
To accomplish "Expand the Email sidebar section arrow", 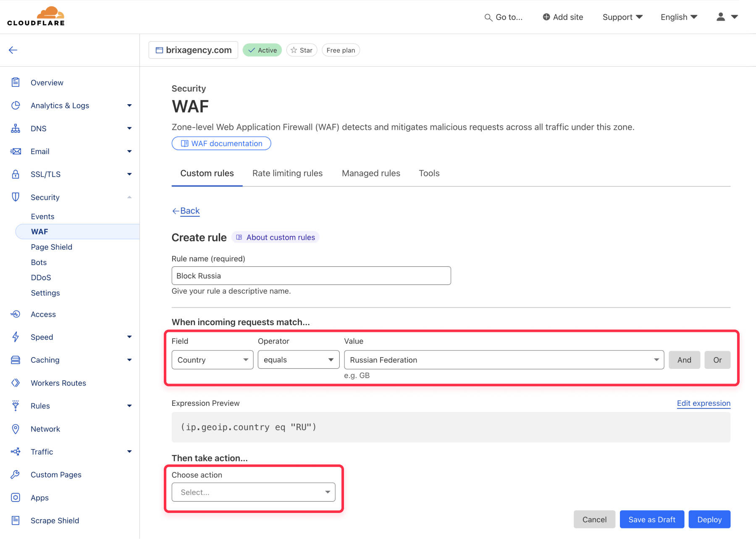I will click(x=129, y=151).
